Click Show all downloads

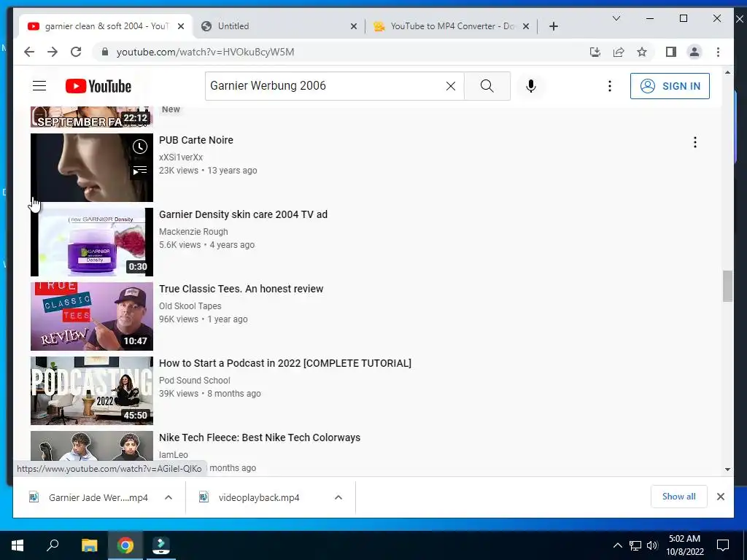[x=679, y=496]
